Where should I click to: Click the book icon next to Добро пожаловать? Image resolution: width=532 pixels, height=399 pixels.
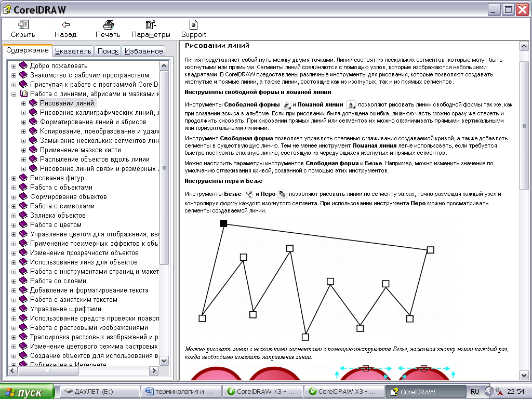23,65
